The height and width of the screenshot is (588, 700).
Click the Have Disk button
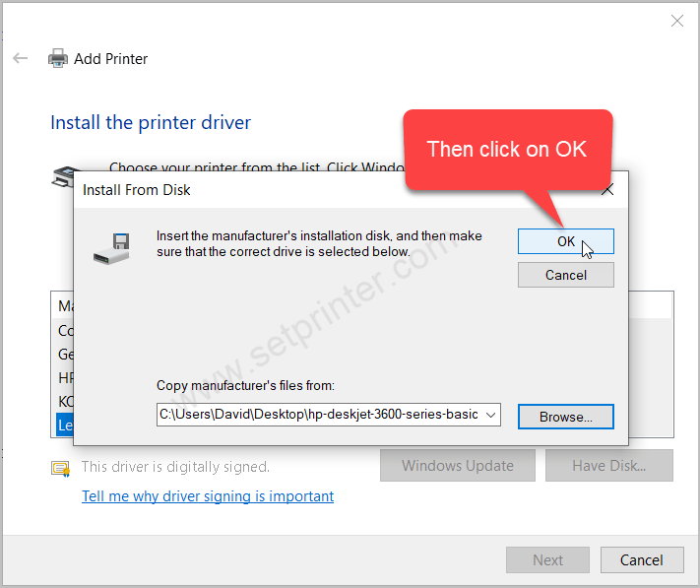(x=608, y=466)
